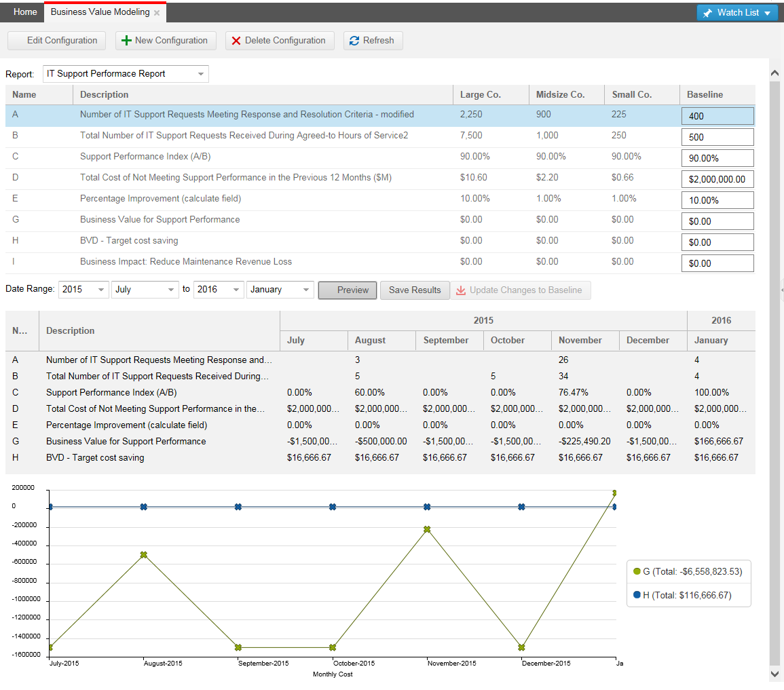Click the pin icon on Watch List

pos(707,13)
